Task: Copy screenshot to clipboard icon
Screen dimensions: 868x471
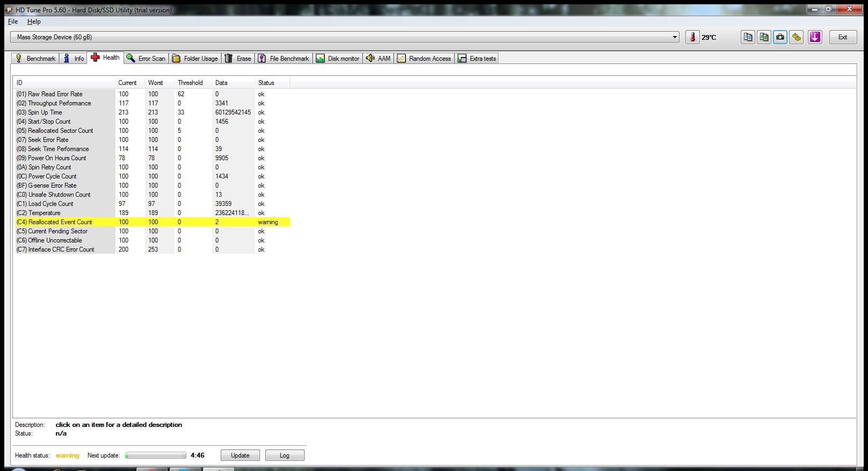Action: click(764, 37)
